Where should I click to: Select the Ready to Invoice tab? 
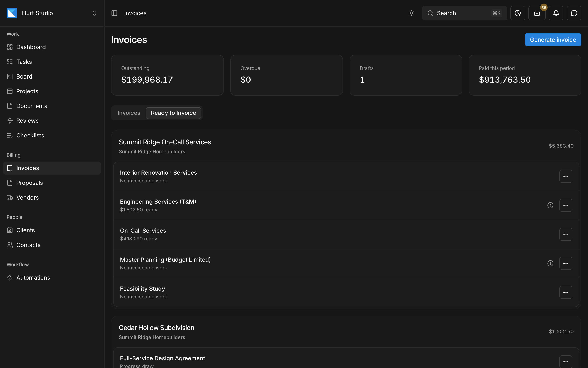(x=173, y=113)
